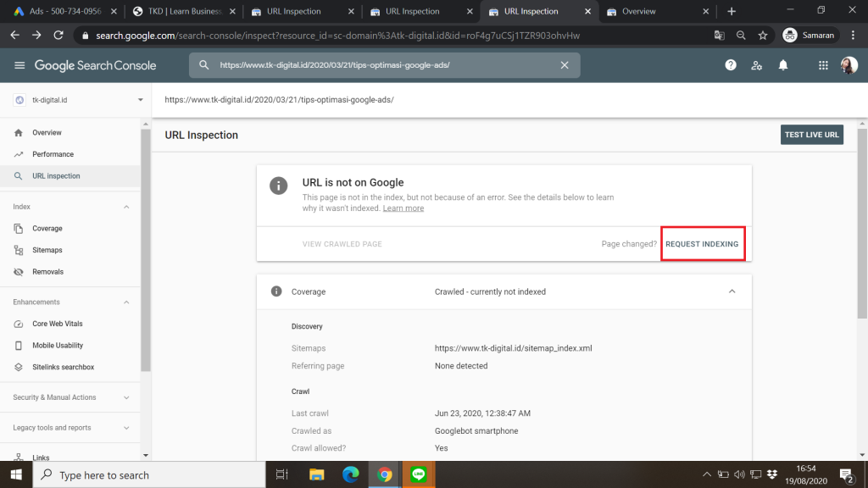Click the Overview home icon in sidebar
The height and width of the screenshot is (488, 868).
pyautogui.click(x=19, y=133)
